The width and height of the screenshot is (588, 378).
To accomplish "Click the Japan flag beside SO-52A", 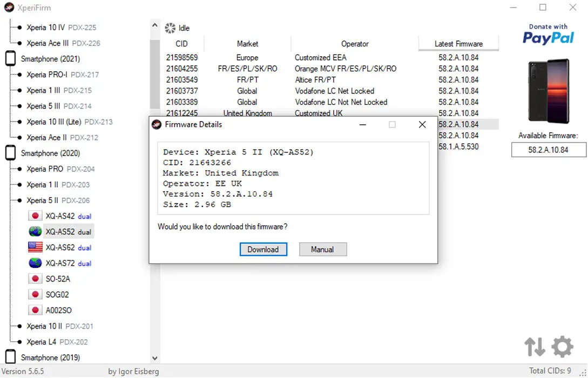I will pyautogui.click(x=35, y=279).
